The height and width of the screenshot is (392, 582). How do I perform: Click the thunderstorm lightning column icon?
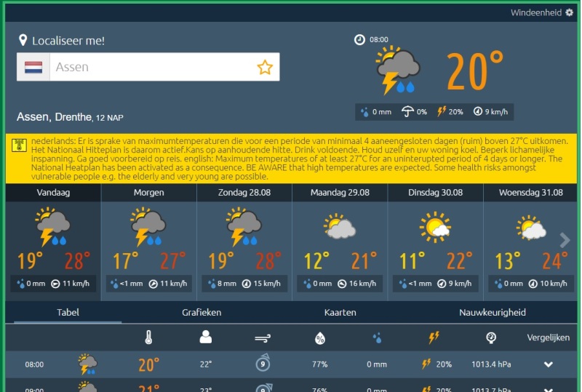[434, 337]
